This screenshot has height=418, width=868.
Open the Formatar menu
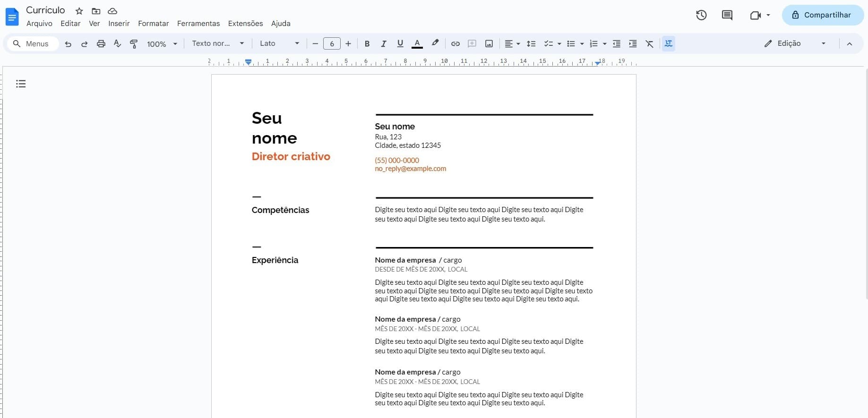pos(153,24)
